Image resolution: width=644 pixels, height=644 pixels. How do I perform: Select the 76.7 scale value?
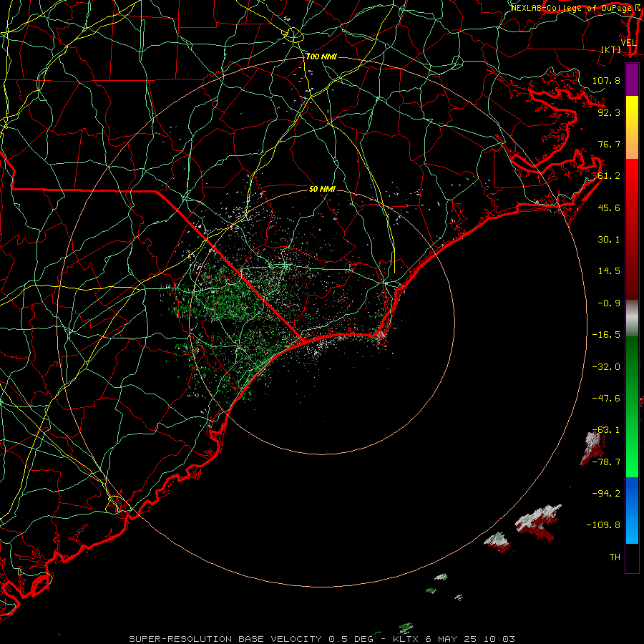(609, 144)
